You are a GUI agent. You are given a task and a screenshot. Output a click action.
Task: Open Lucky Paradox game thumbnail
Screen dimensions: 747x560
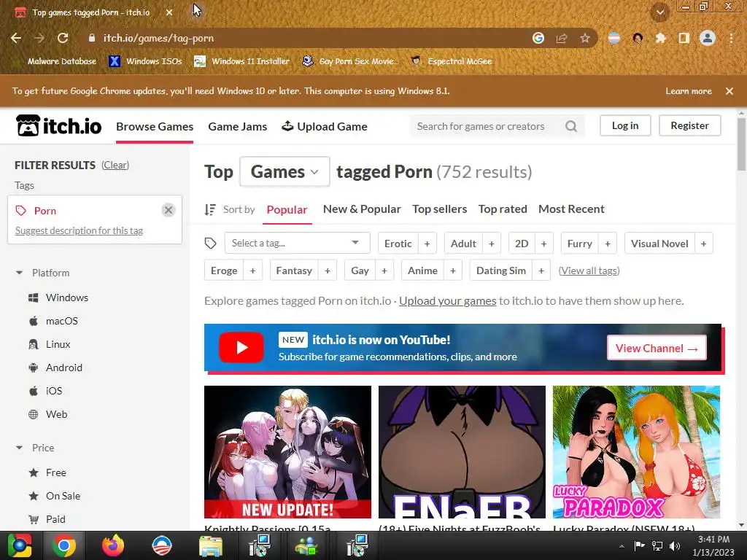coord(636,452)
